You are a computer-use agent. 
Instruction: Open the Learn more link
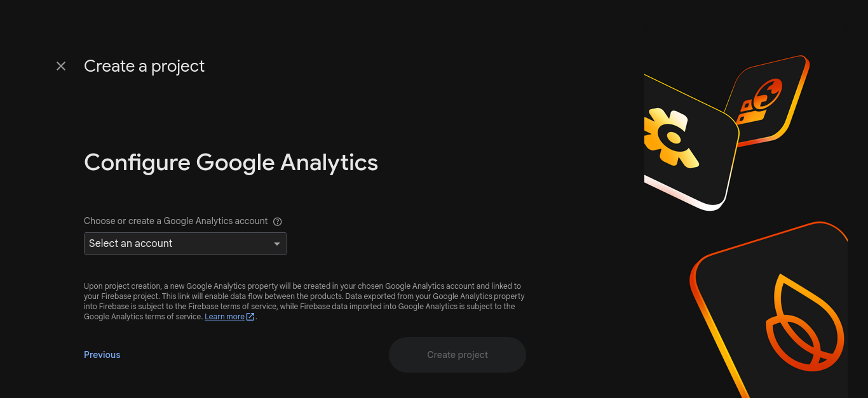tap(224, 317)
